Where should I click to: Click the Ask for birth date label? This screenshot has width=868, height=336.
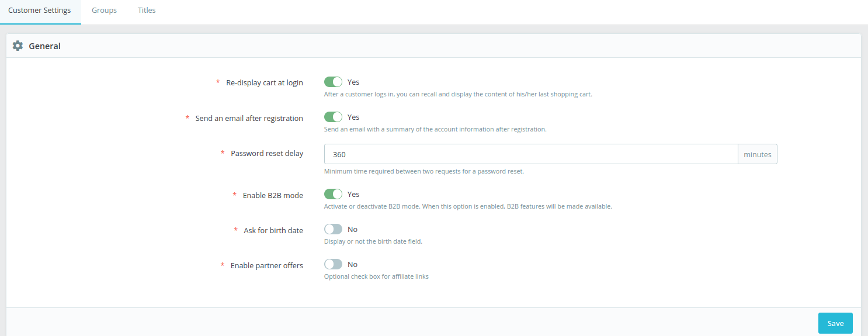(273, 230)
